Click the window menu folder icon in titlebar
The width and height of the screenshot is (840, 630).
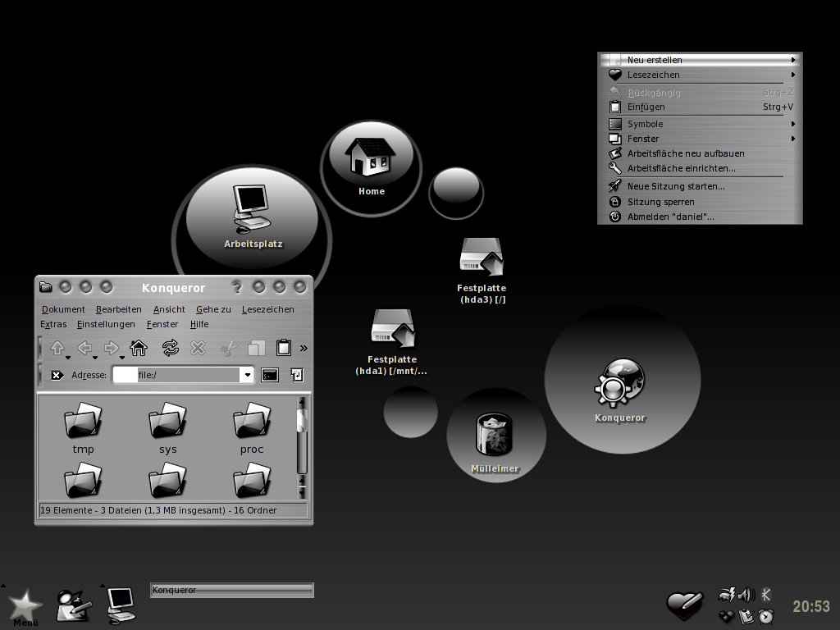pos(46,287)
